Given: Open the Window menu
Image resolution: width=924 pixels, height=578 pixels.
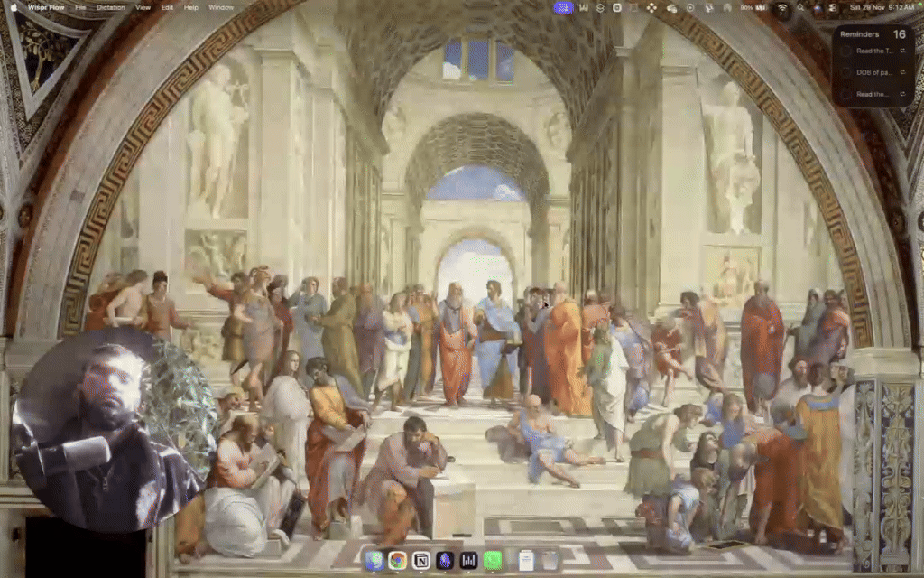Looking at the screenshot, I should [222, 7].
